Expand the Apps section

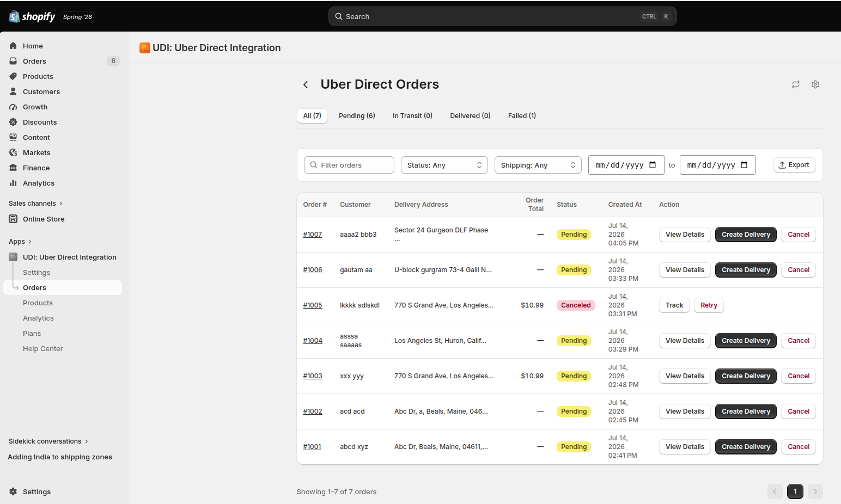pyautogui.click(x=20, y=241)
